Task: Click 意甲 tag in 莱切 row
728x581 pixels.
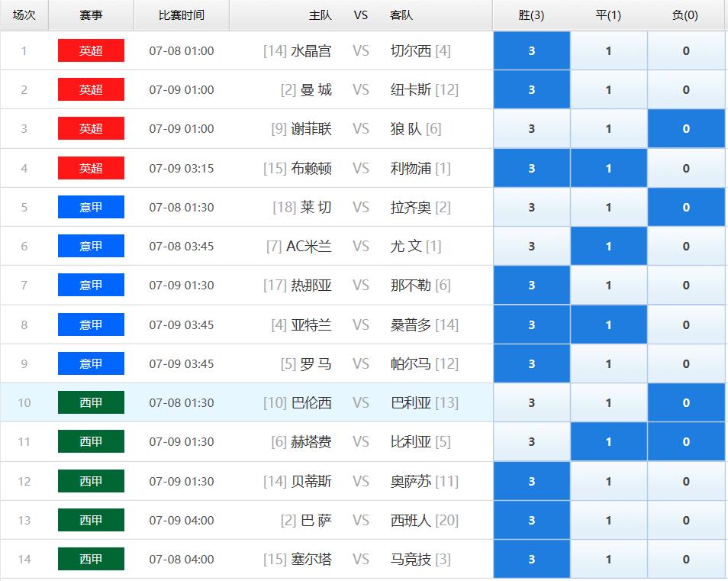Action: (91, 207)
